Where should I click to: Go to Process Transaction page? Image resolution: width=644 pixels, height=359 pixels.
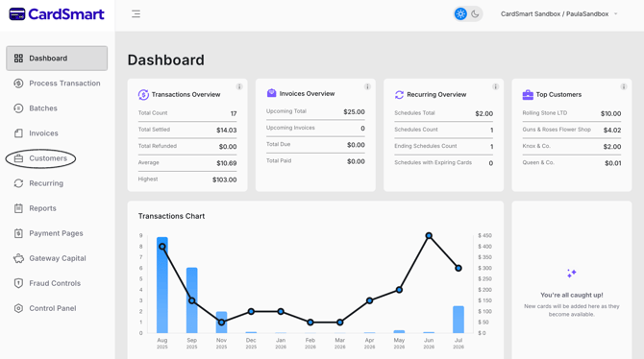click(x=57, y=84)
